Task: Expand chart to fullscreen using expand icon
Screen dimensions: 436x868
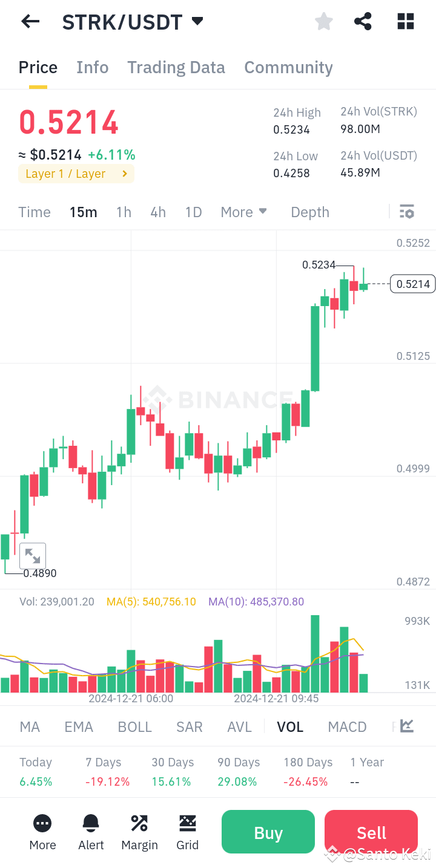Action: tap(33, 555)
